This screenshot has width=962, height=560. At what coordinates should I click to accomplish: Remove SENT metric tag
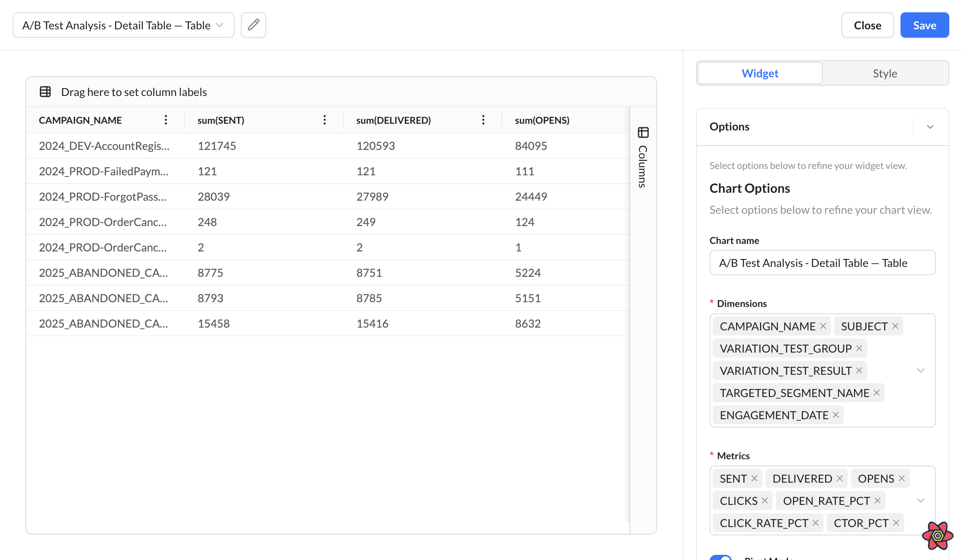(x=754, y=478)
